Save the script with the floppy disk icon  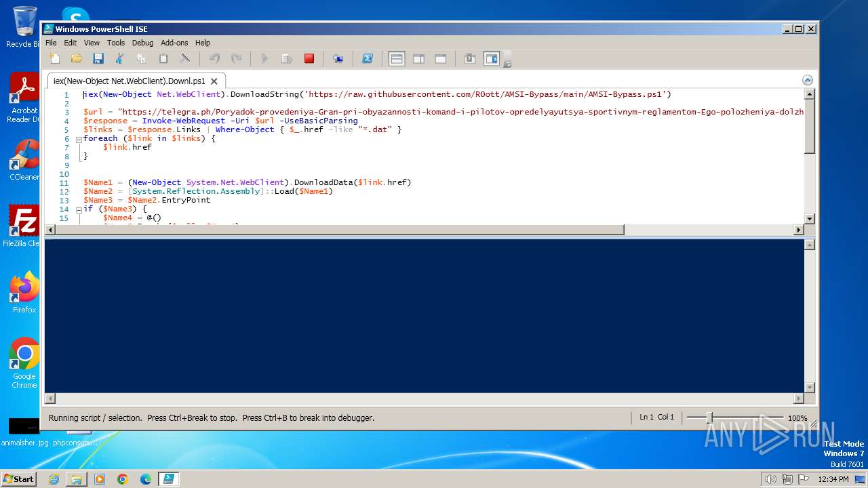[98, 59]
